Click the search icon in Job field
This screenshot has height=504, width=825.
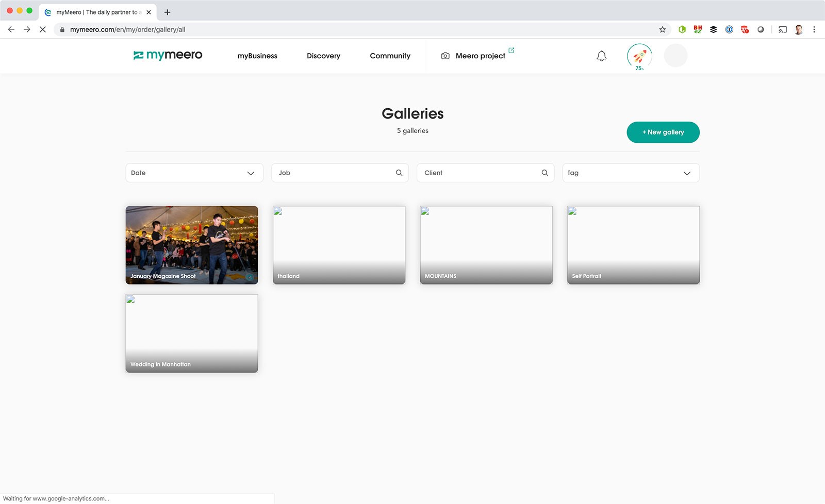point(399,173)
